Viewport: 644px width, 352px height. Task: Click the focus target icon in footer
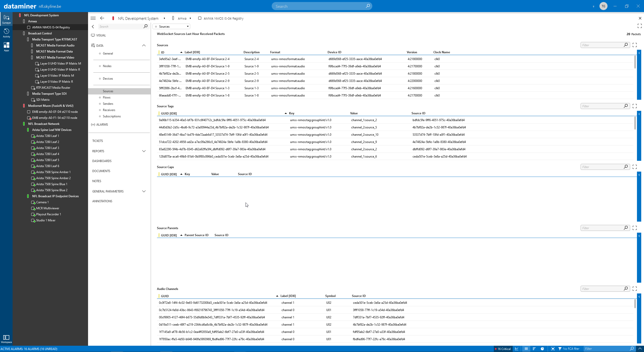pos(553,349)
